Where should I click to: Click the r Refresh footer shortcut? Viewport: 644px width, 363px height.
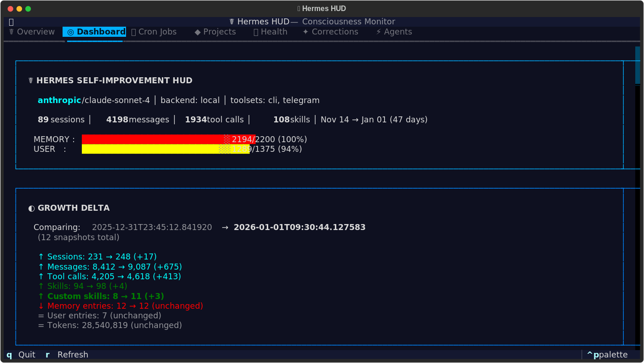point(67,355)
